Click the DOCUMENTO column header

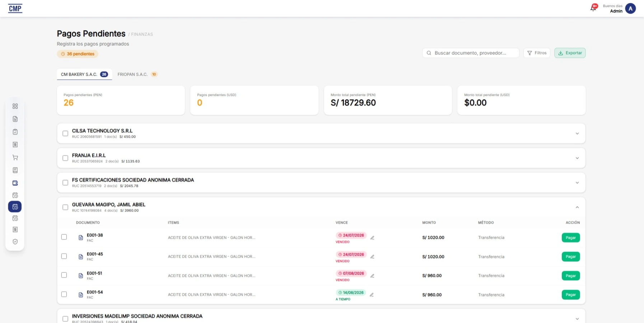(x=88, y=223)
